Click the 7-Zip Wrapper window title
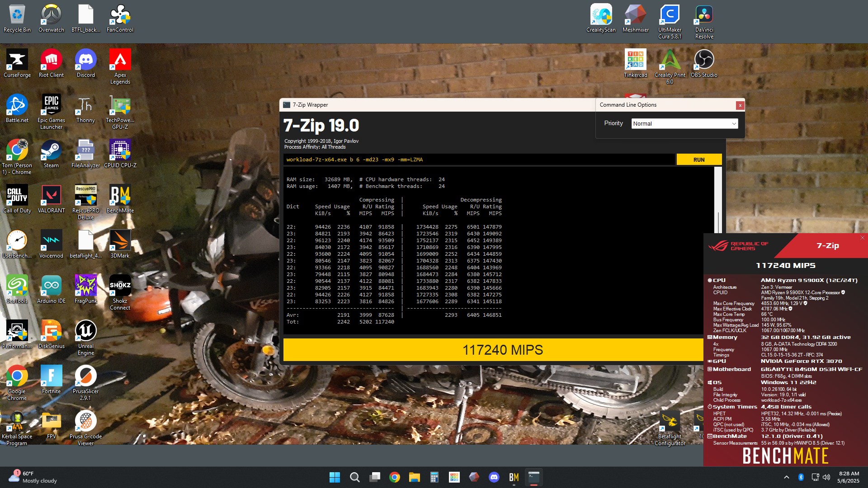Viewport: 868px width, 488px height. click(x=310, y=105)
